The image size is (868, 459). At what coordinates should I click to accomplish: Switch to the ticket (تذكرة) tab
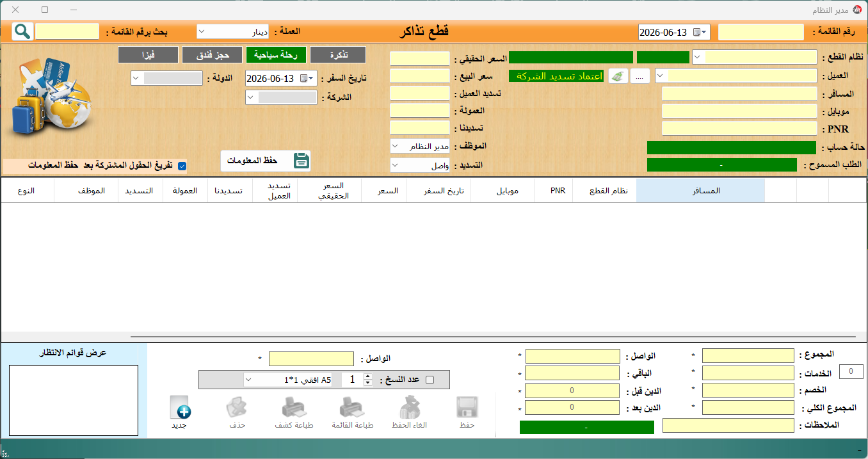pos(338,54)
